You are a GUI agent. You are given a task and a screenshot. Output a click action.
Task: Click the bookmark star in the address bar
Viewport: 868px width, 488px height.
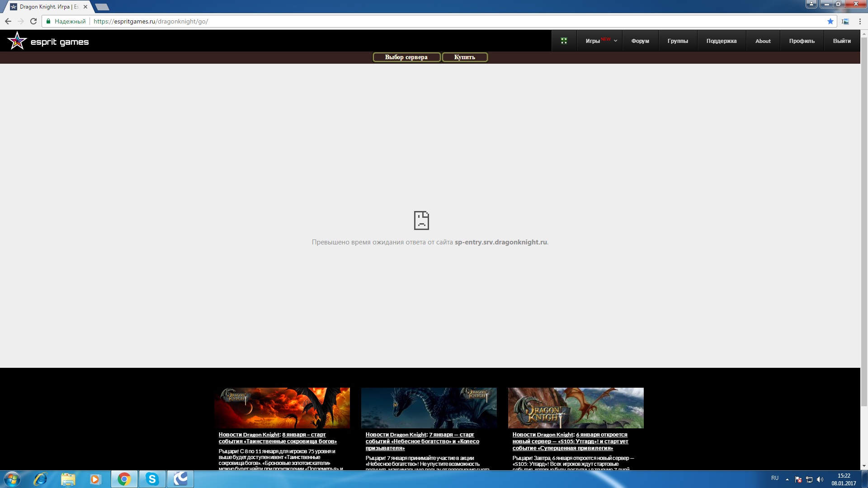pos(830,21)
